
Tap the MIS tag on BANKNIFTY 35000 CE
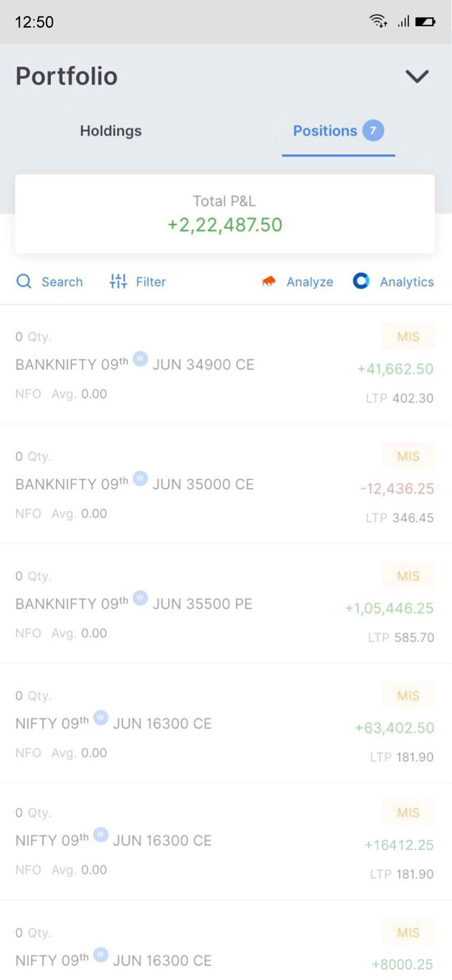coord(408,456)
